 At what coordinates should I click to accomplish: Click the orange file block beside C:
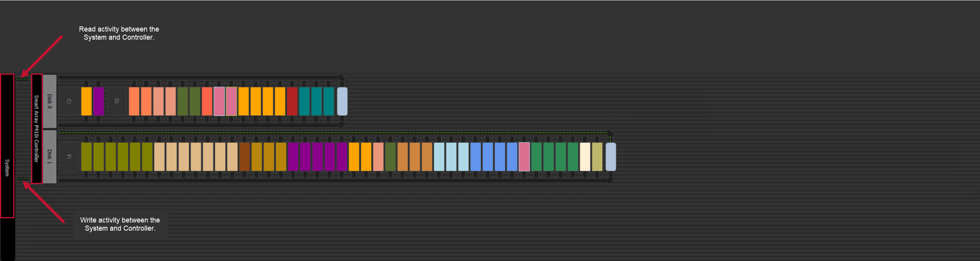pyautogui.click(x=86, y=102)
